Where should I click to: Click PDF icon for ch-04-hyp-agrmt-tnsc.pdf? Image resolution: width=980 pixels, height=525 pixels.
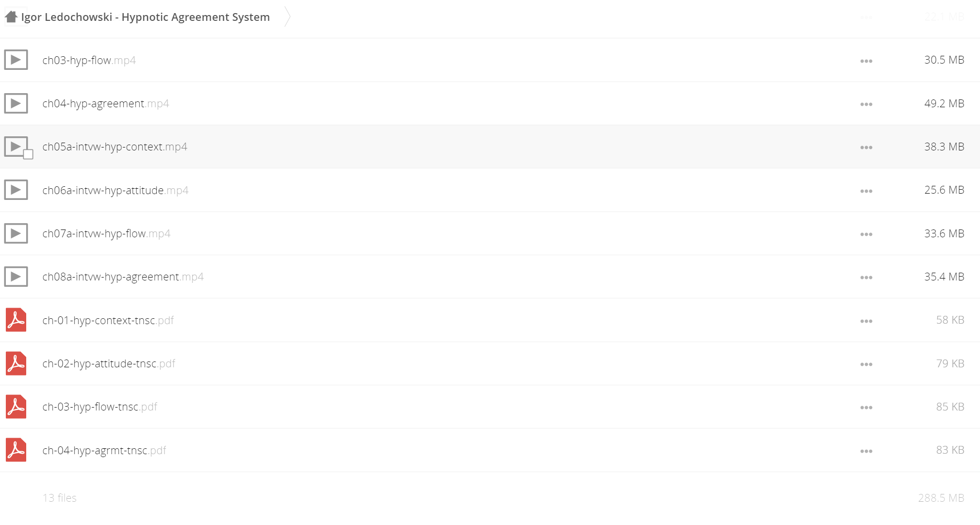tap(16, 450)
